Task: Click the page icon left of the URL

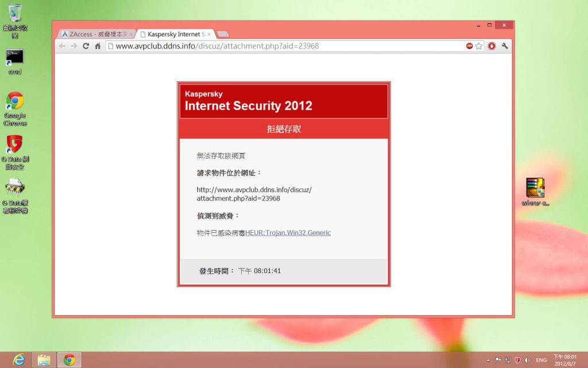Action: (x=110, y=46)
